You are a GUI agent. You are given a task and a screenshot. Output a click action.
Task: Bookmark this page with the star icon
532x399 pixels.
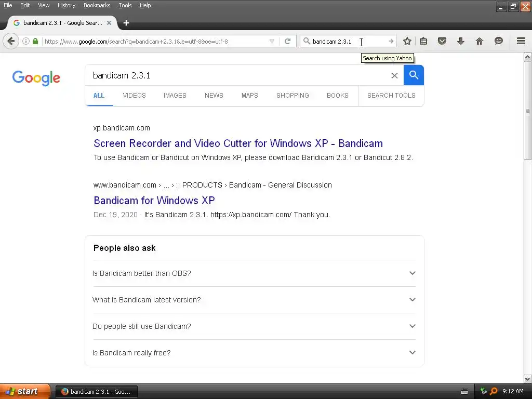(407, 42)
